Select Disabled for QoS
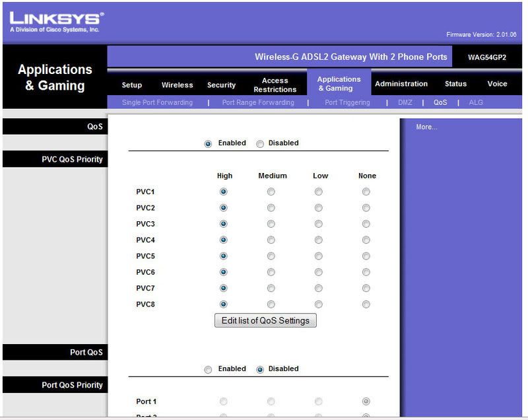The image size is (528, 420). [259, 144]
